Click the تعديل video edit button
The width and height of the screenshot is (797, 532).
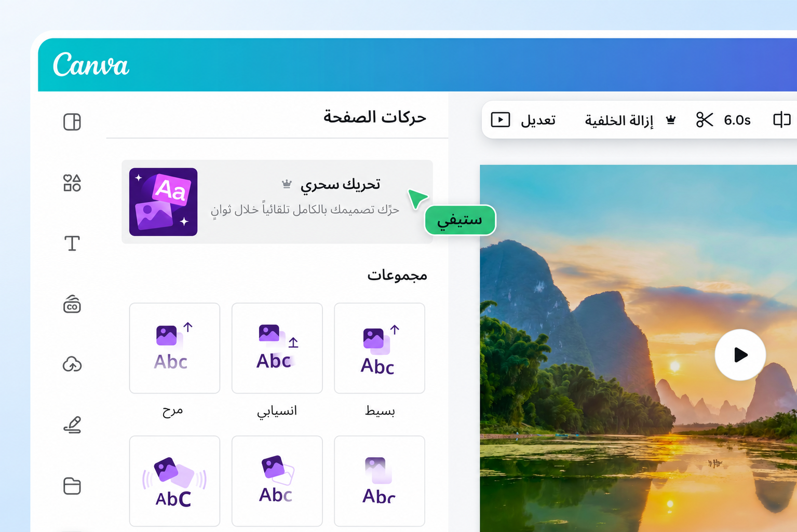(538, 120)
